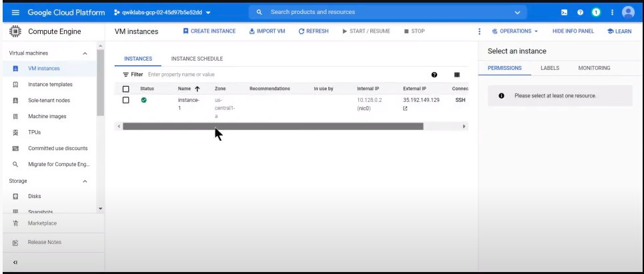Click the Zone column header

pos(220,89)
